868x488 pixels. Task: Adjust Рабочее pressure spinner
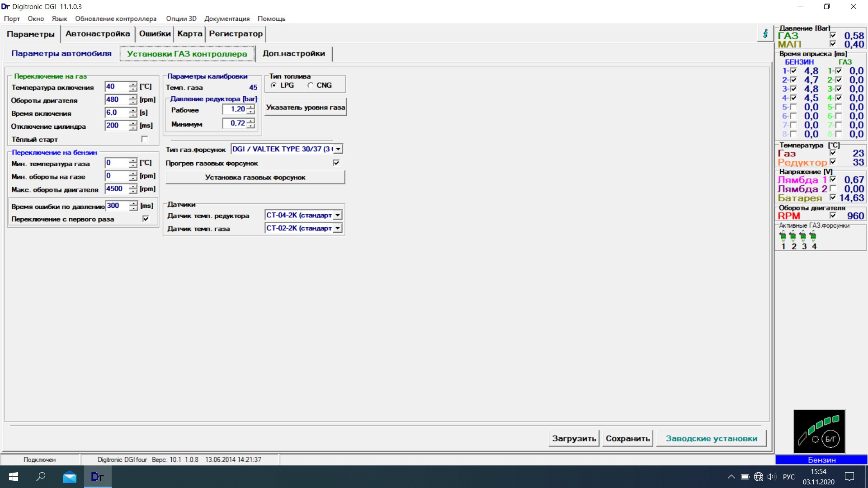click(250, 109)
